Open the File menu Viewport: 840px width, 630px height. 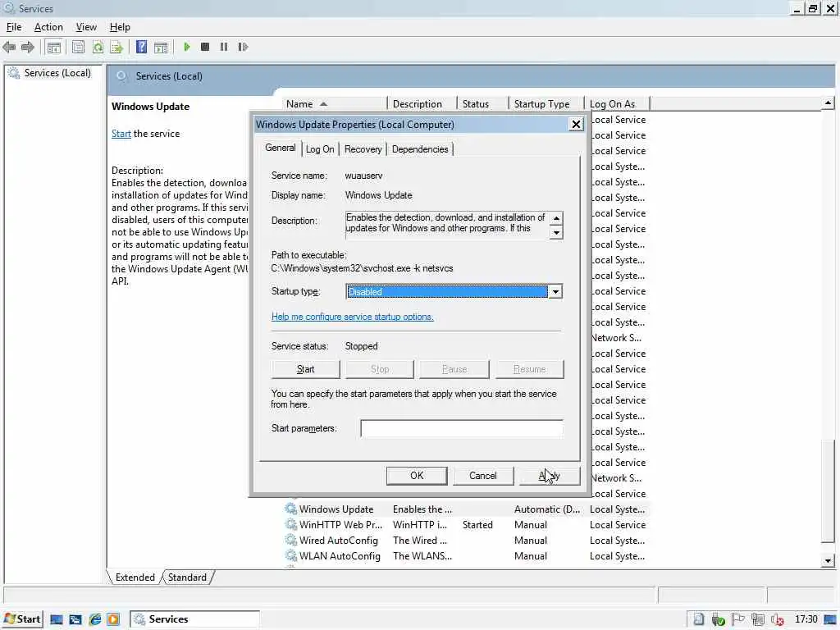pos(14,27)
